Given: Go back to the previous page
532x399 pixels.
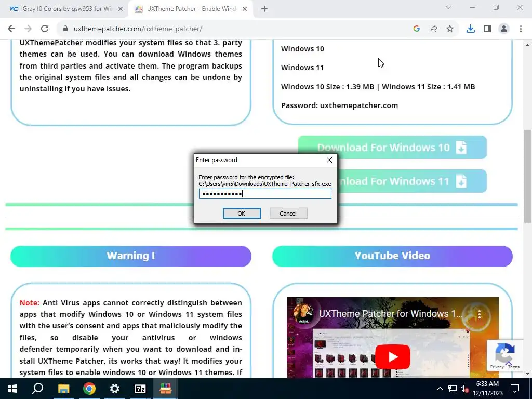Looking at the screenshot, I should 11,29.
